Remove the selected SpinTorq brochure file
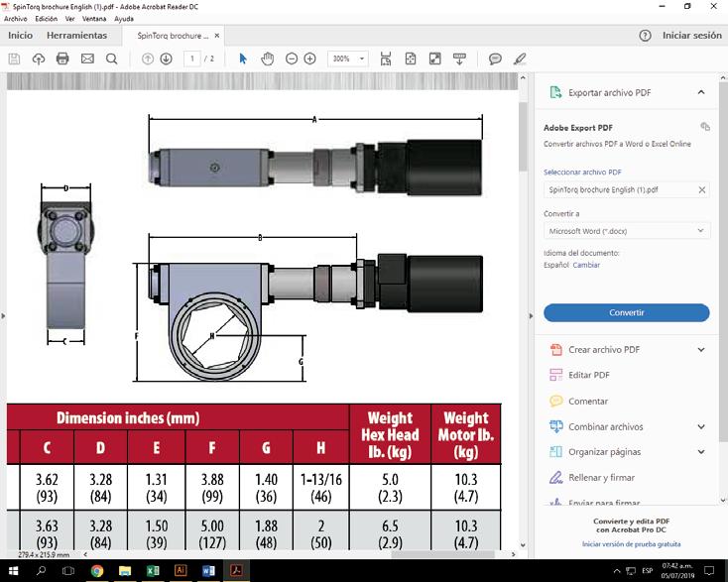 (702, 189)
